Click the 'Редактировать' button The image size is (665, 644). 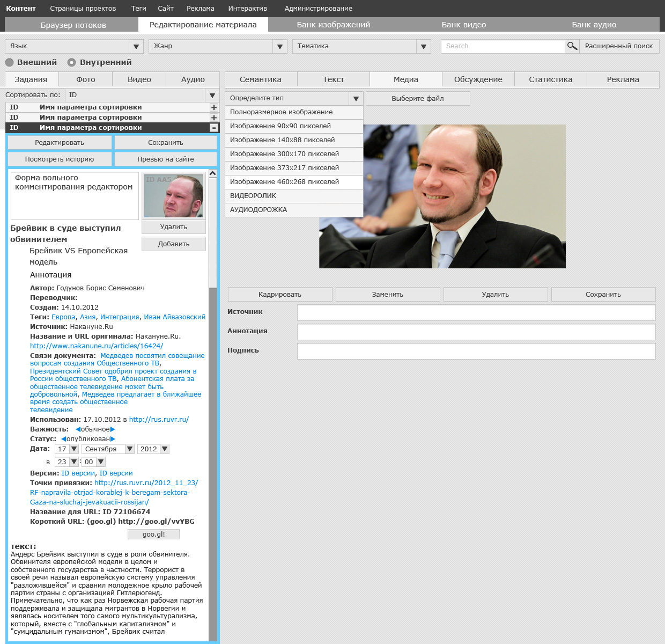tap(60, 143)
